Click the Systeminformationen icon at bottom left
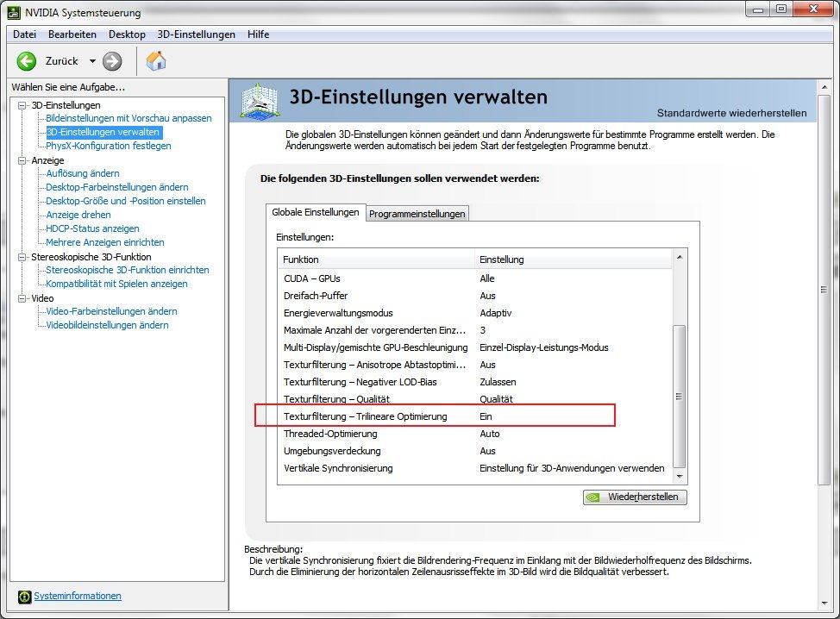The width and height of the screenshot is (840, 619). 25,597
